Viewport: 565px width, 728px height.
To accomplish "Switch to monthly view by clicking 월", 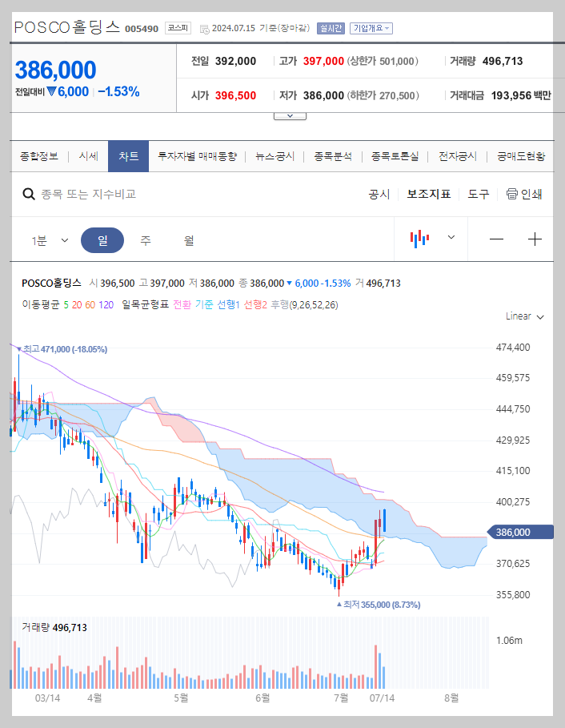I will [190, 239].
